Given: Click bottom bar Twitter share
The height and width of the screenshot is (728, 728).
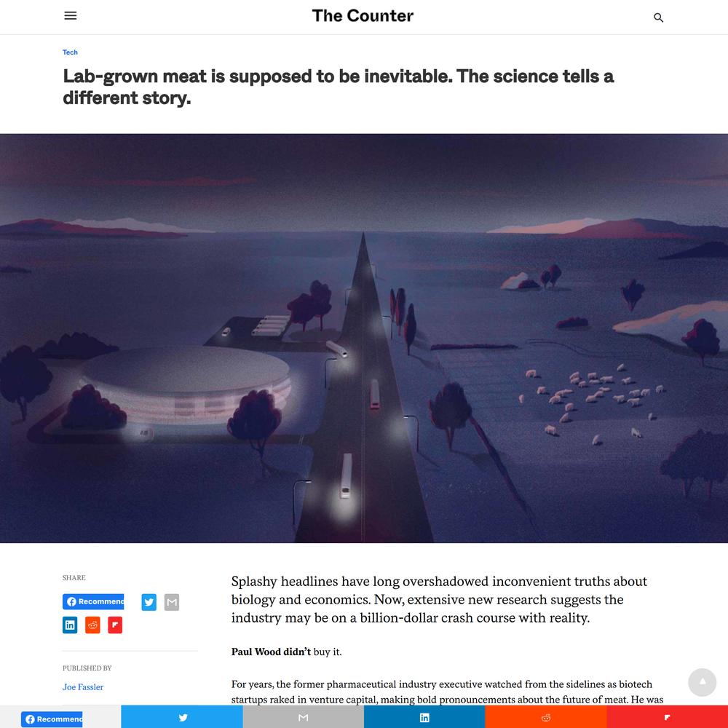Looking at the screenshot, I should tap(182, 717).
